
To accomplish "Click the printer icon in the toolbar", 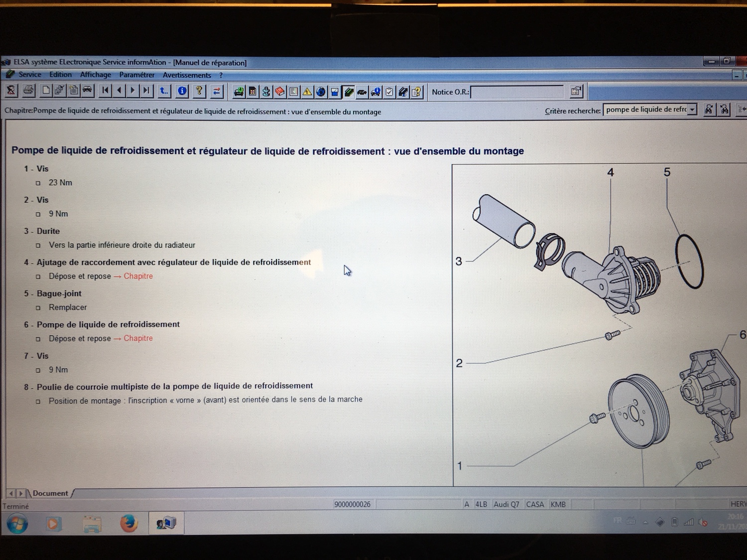I will pyautogui.click(x=28, y=90).
